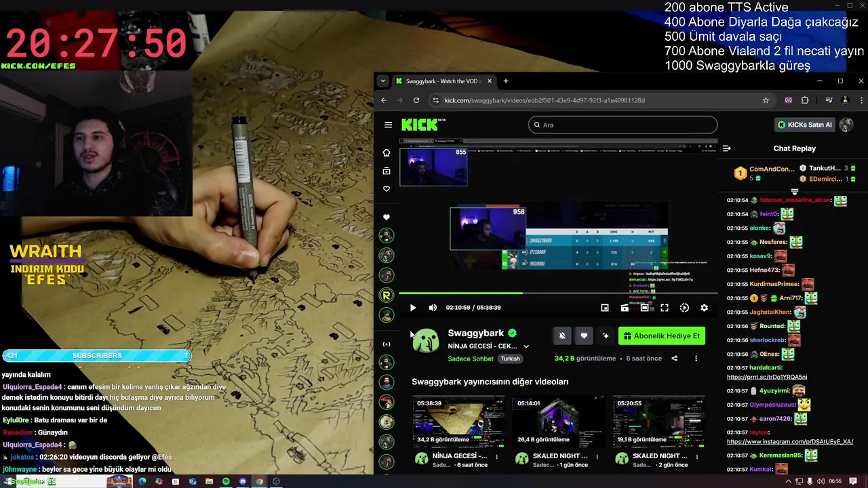Open the playback speed control
Screen dimensions: 868x488
(684, 308)
